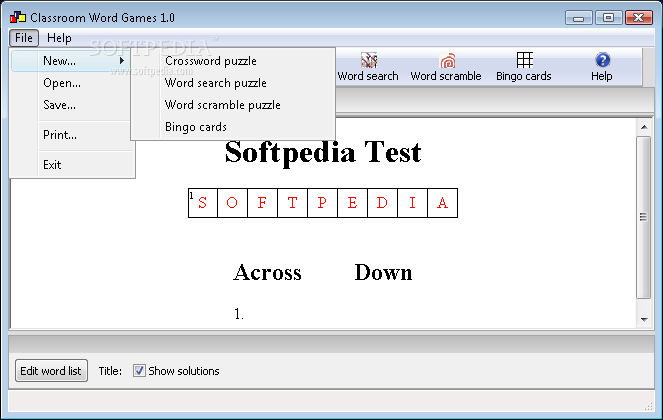Click the Edit word list button
The height and width of the screenshot is (420, 663).
pyautogui.click(x=51, y=371)
